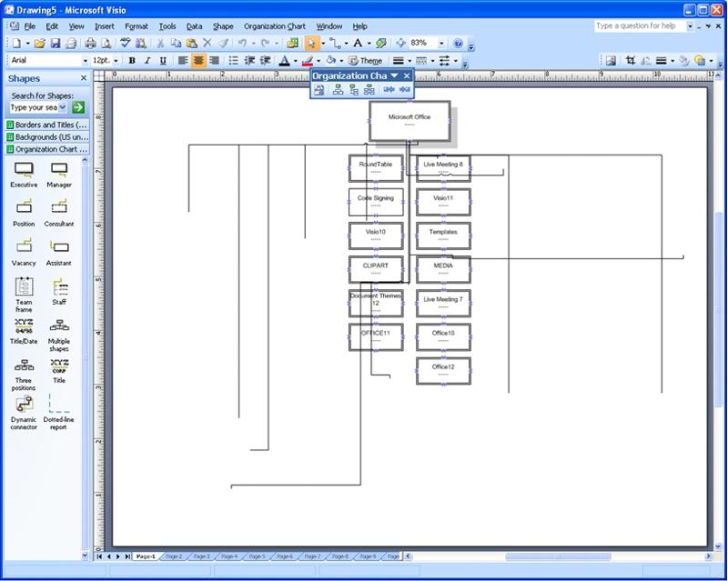Expand the font color dropdown arrow

[x=295, y=61]
